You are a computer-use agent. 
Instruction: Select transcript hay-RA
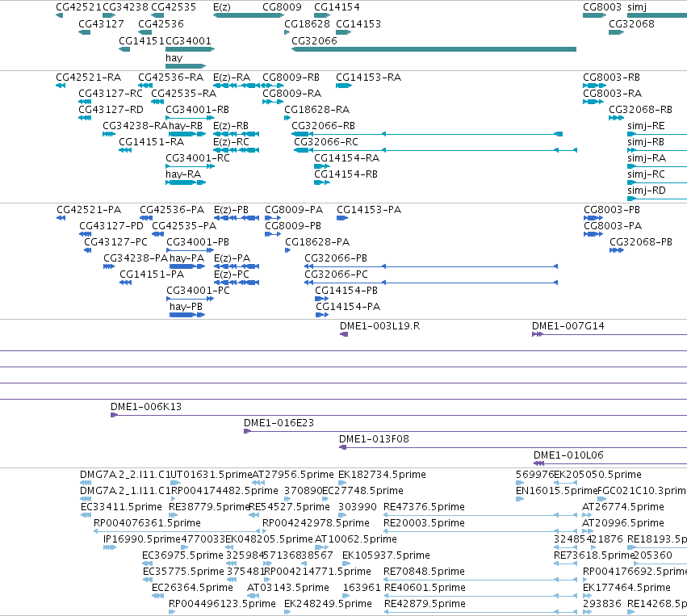(x=183, y=174)
